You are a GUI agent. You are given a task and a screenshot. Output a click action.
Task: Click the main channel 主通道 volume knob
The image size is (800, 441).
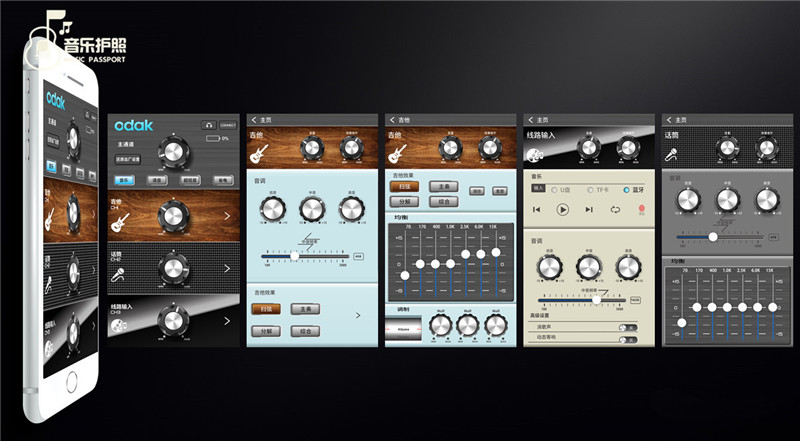pyautogui.click(x=173, y=151)
